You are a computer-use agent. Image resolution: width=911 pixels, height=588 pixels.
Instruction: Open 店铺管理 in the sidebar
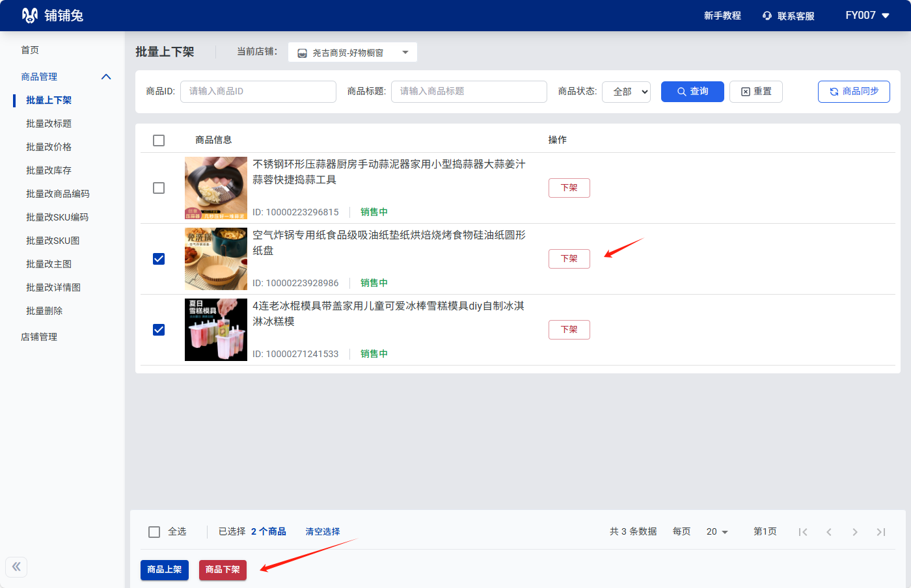point(39,337)
